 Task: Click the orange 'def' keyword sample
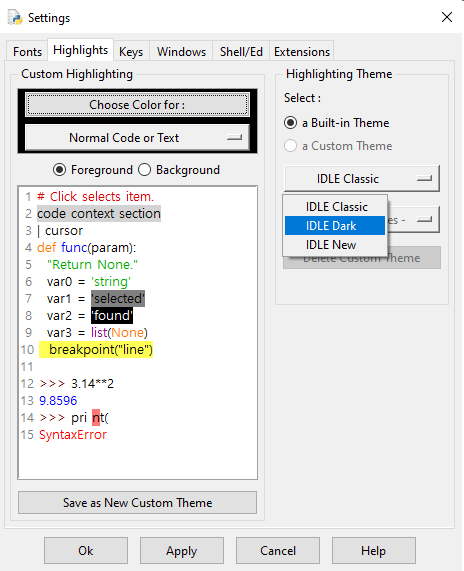[x=47, y=248]
